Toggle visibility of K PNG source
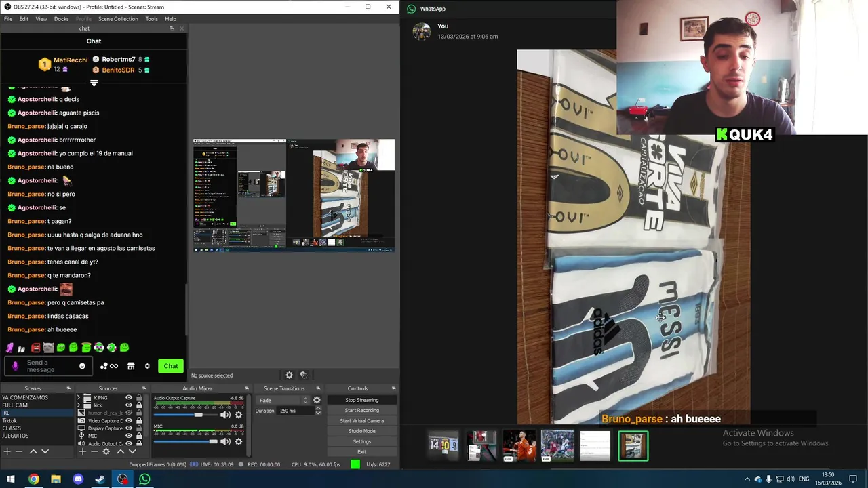 128,398
